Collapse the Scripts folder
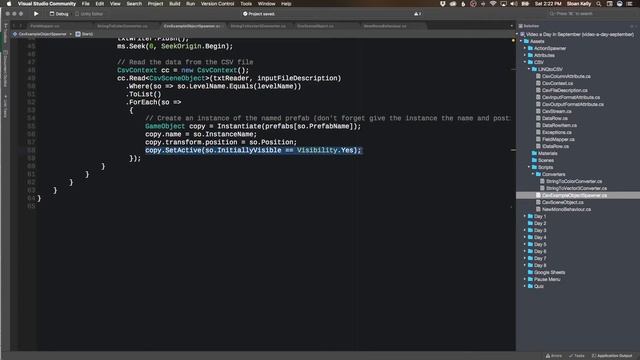This screenshot has width=640, height=360. tap(529, 167)
